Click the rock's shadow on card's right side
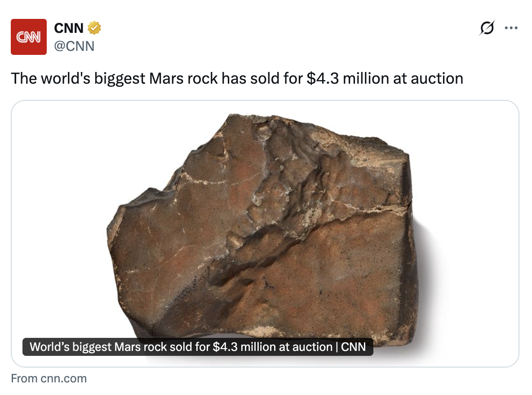The image size is (532, 395). (x=427, y=272)
